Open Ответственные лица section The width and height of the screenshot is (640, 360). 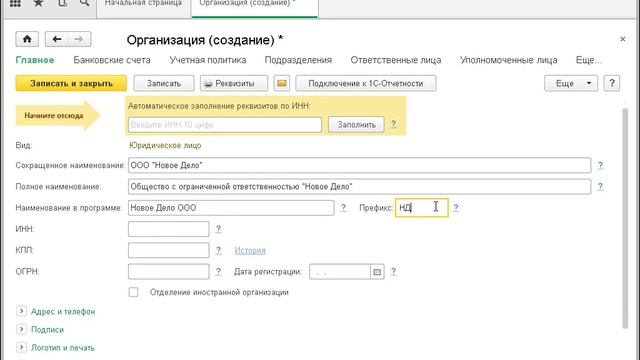[396, 60]
